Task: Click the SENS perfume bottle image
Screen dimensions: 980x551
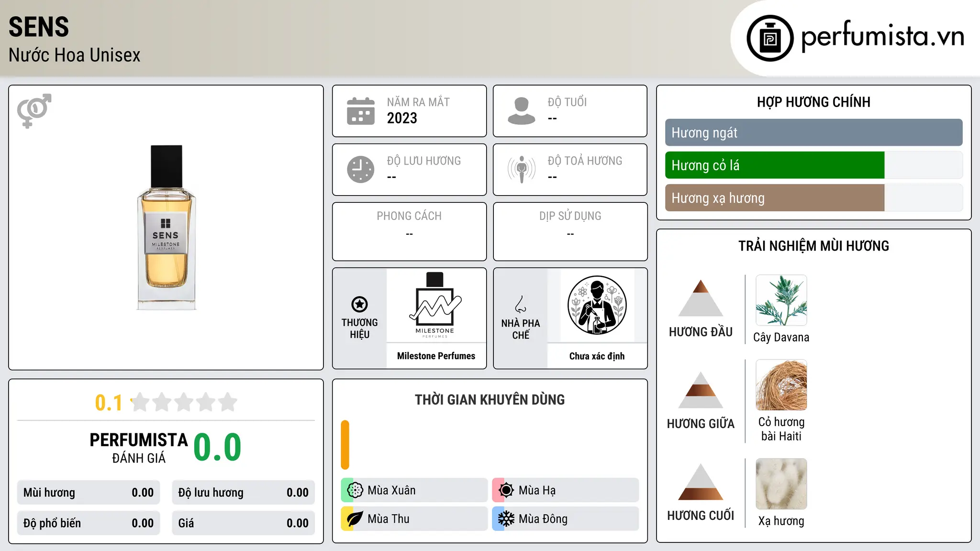Action: [166, 228]
